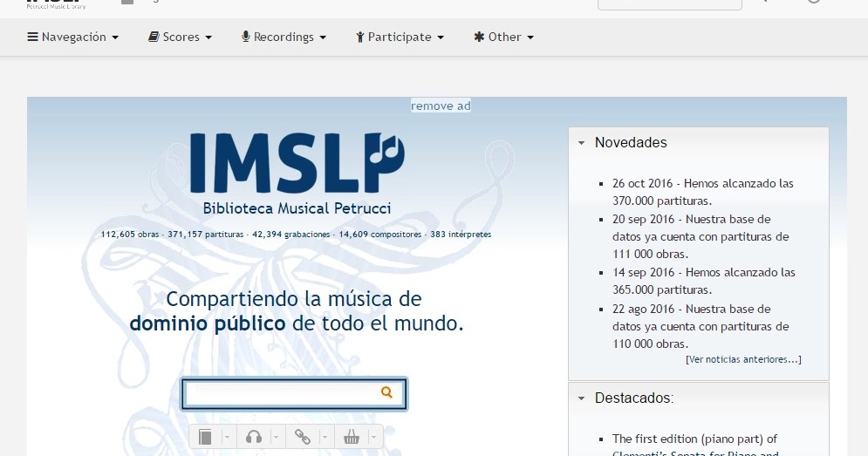Collapse the Destacados panel triangle
The height and width of the screenshot is (456, 868).
tap(581, 398)
